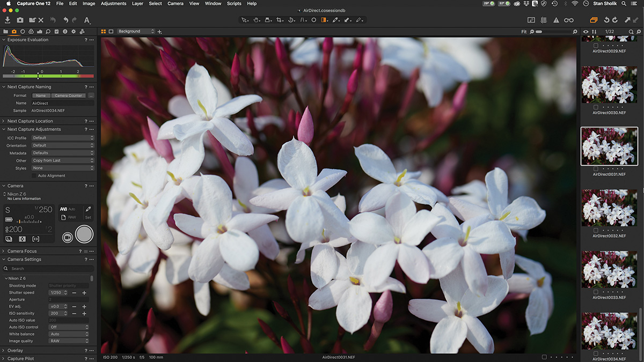This screenshot has height=362, width=644.
Task: Click the Copy Adjustments up-arrow icon
Action: (628, 20)
